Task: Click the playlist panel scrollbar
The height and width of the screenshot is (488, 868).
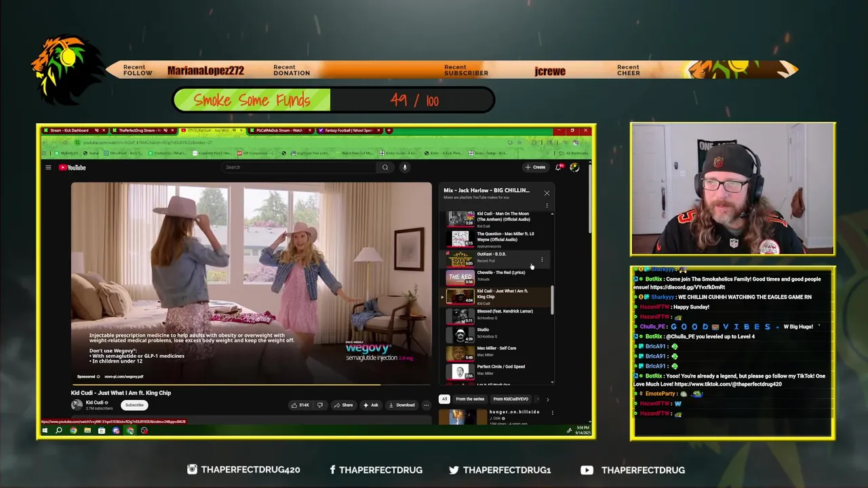Action: [552, 300]
